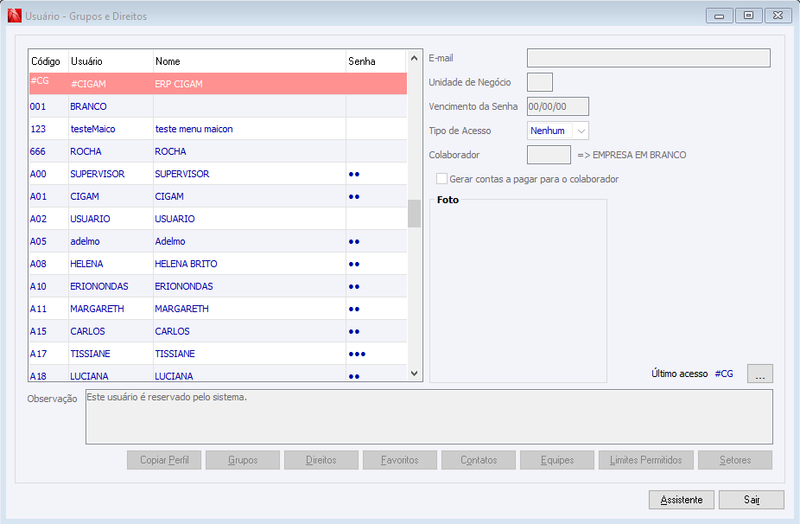Image resolution: width=800 pixels, height=524 pixels.
Task: Close the Usuário - Grupos e Direitos window
Action: pos(778,16)
